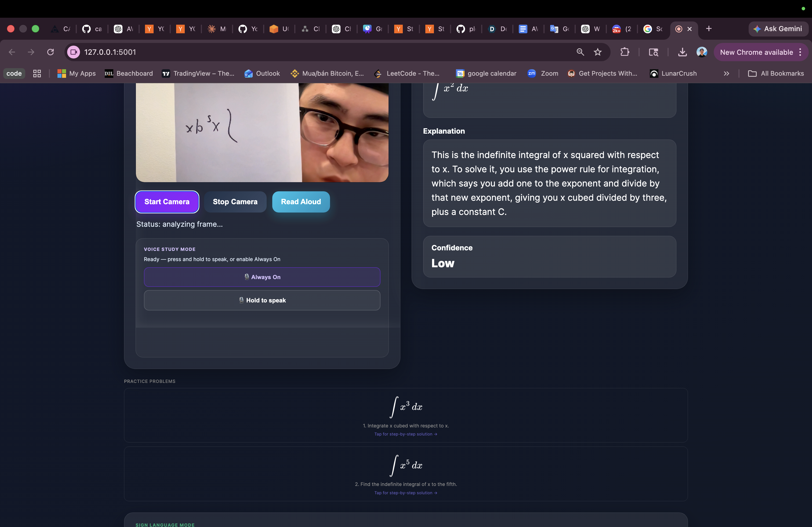Stop the camera feed
812x527 pixels.
235,202
